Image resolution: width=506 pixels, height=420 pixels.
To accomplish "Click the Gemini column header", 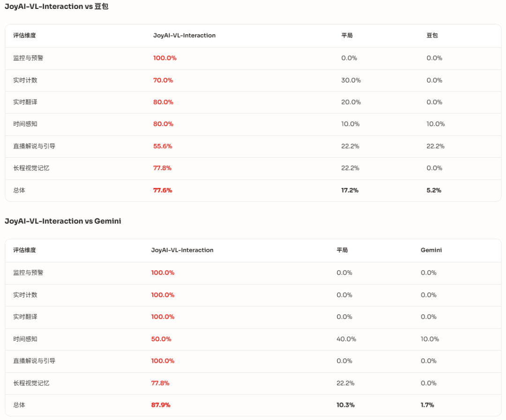I will [x=431, y=250].
